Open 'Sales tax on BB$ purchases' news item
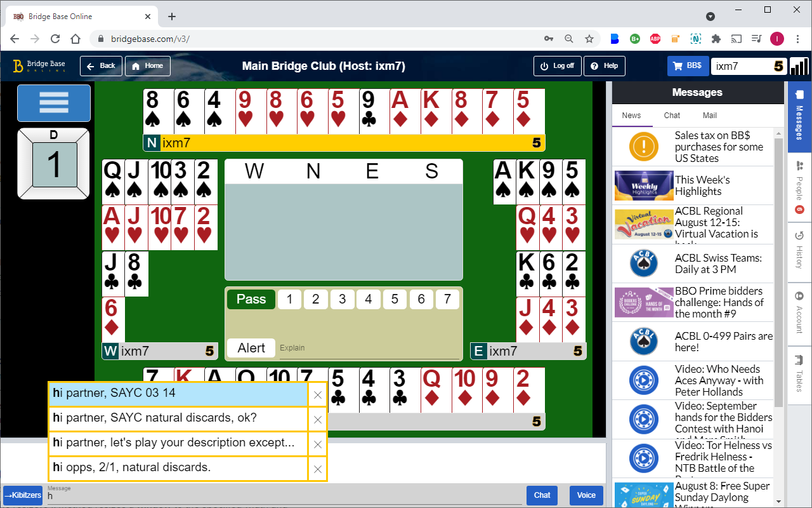 [x=693, y=147]
